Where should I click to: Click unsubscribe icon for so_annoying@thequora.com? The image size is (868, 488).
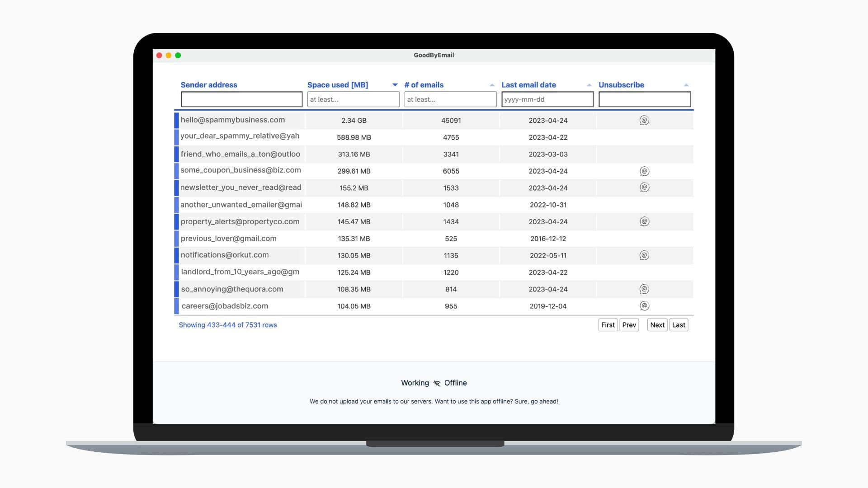(x=644, y=289)
